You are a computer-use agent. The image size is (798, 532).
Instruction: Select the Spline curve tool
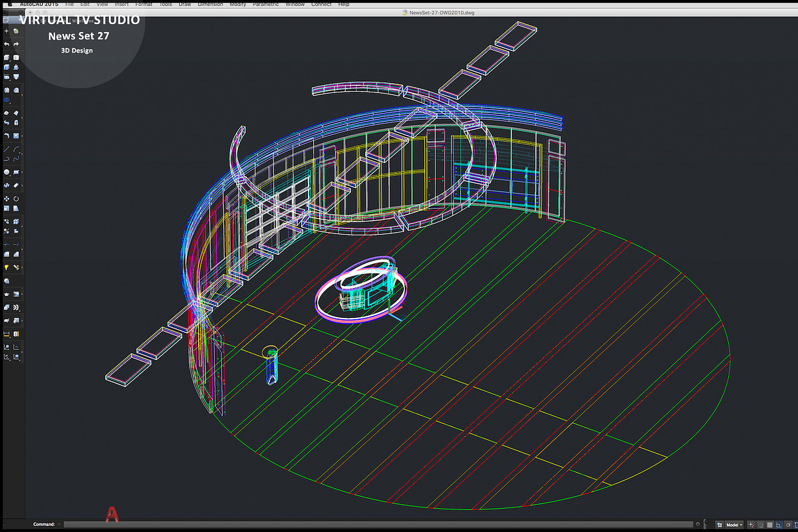click(x=16, y=159)
